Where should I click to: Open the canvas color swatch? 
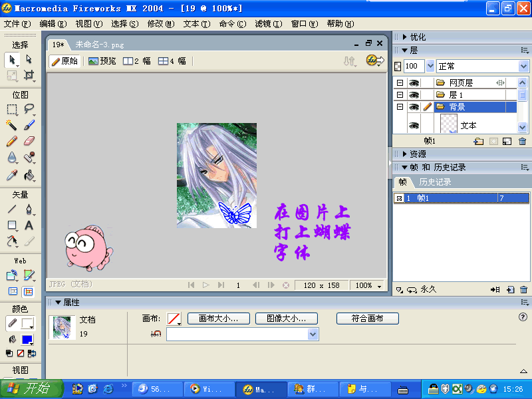point(174,319)
